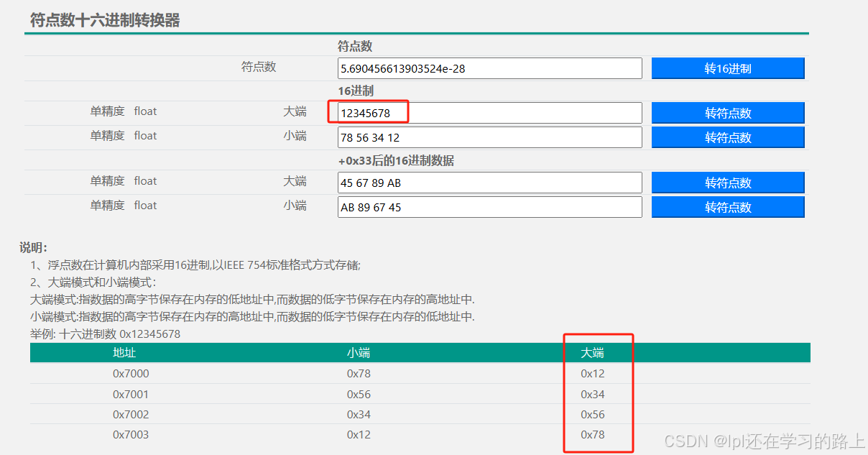Click the +0x33 大端 input showing 45 67 89 AB
The width and height of the screenshot is (868, 455).
pyautogui.click(x=489, y=183)
